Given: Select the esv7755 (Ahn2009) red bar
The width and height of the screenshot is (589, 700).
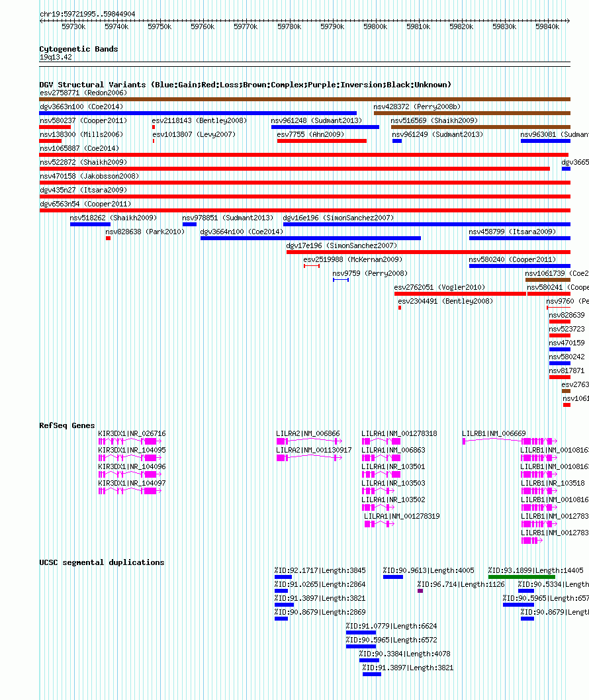Looking at the screenshot, I should 322,141.
